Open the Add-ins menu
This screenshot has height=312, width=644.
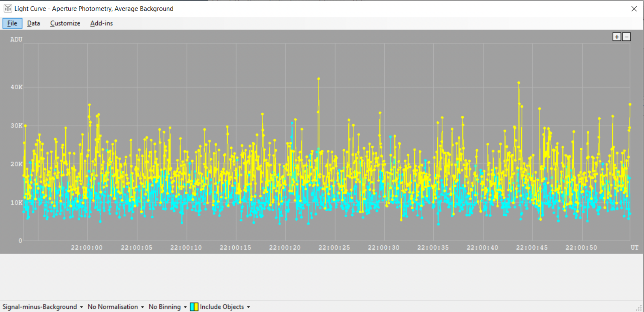[101, 23]
